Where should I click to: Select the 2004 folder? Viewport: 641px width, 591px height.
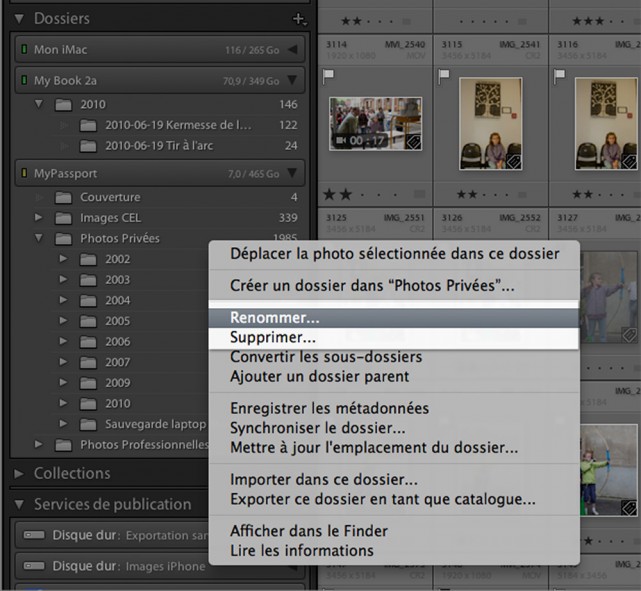click(x=118, y=300)
